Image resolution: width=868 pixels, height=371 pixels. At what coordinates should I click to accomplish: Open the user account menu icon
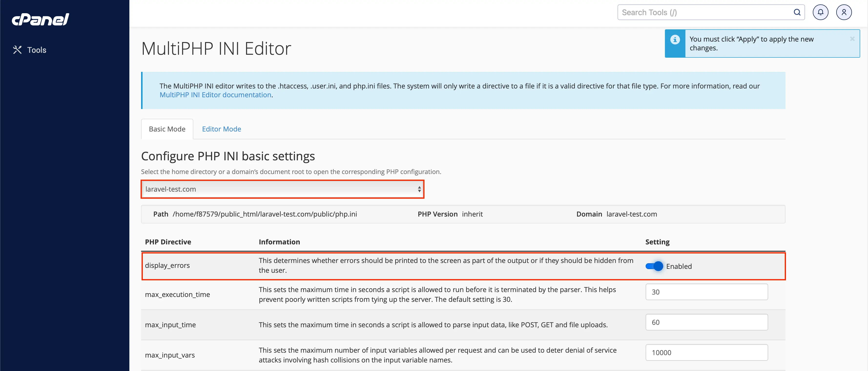coord(844,12)
